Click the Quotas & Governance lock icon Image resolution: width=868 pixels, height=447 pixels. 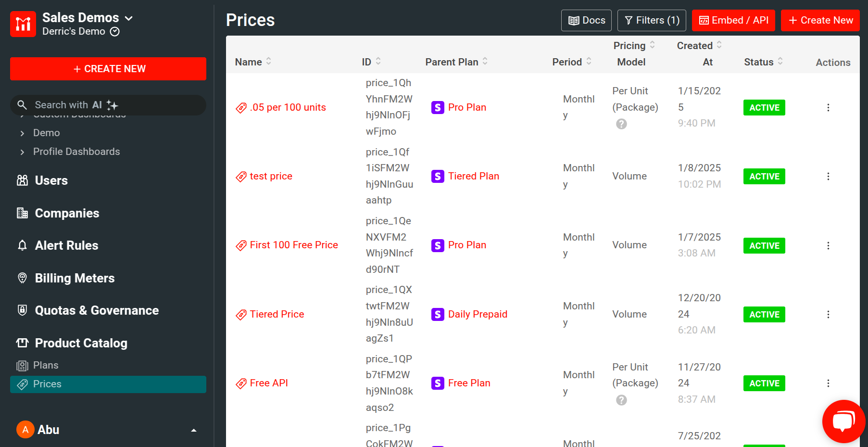pos(22,310)
